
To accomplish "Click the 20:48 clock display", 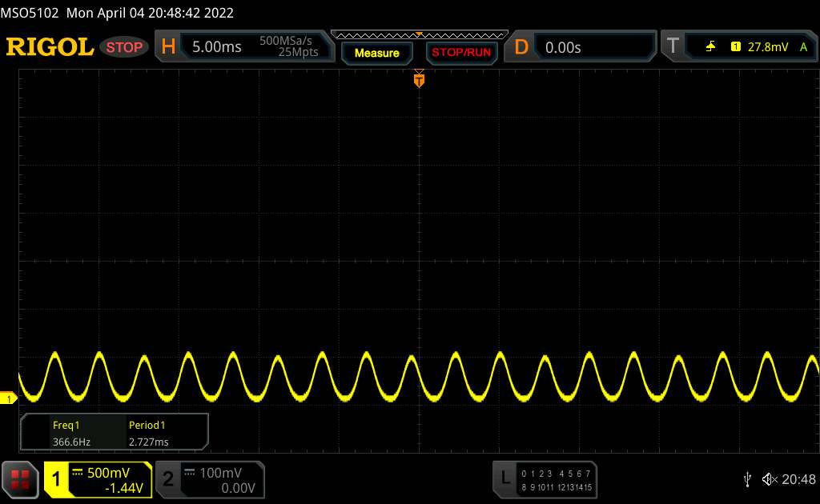I will (x=798, y=479).
